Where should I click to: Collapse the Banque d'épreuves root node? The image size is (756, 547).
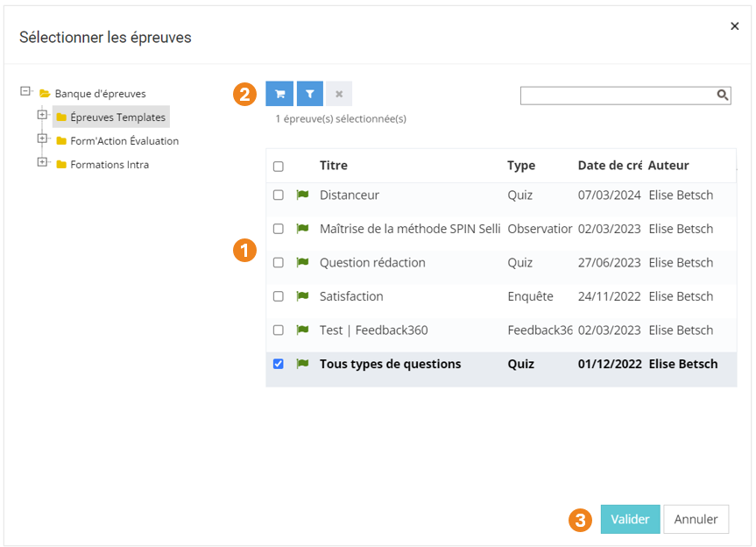pos(25,91)
